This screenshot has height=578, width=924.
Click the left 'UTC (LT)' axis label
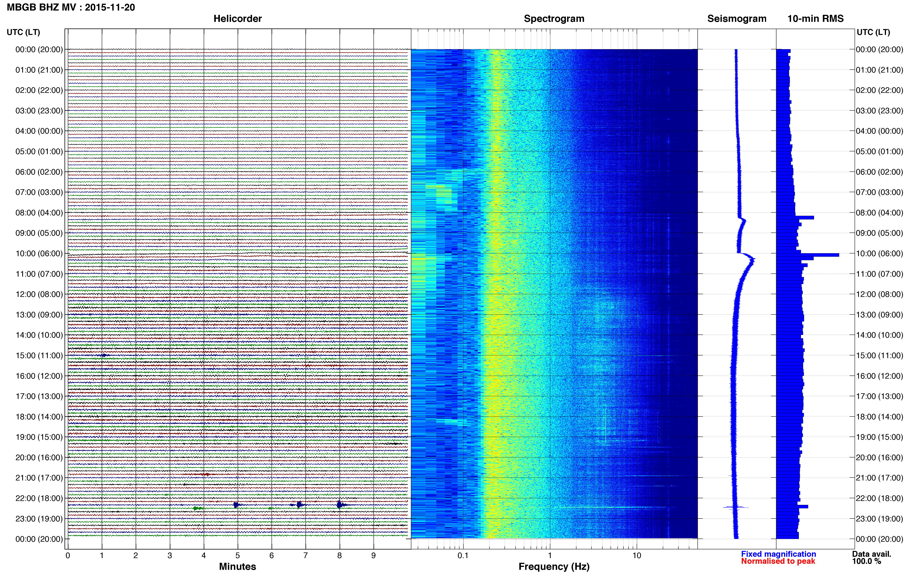click(23, 32)
